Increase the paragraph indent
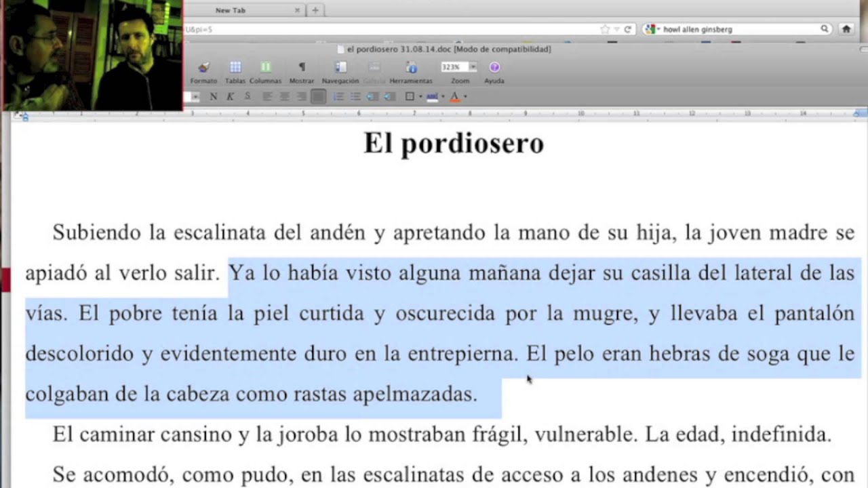 [389, 96]
